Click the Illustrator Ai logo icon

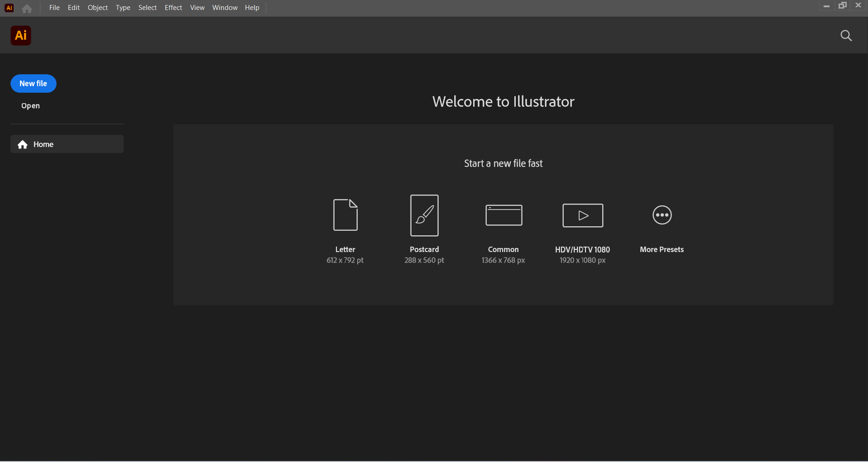pos(20,35)
